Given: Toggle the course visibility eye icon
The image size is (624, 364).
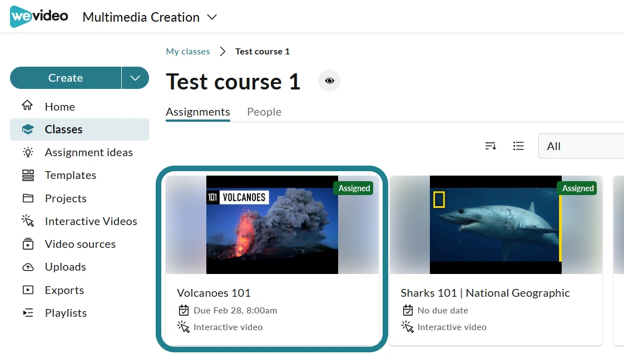Looking at the screenshot, I should [329, 81].
